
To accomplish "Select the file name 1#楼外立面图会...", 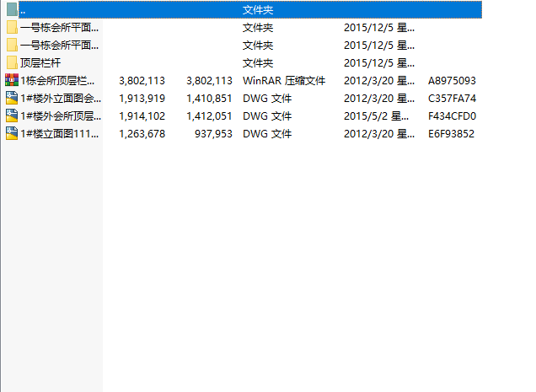I will (61, 99).
